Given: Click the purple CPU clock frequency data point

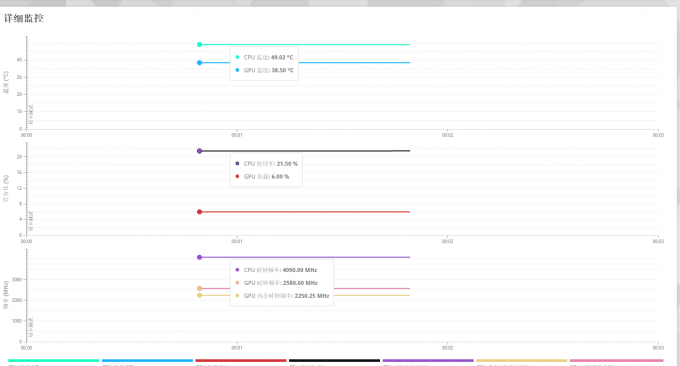Looking at the screenshot, I should tap(199, 258).
